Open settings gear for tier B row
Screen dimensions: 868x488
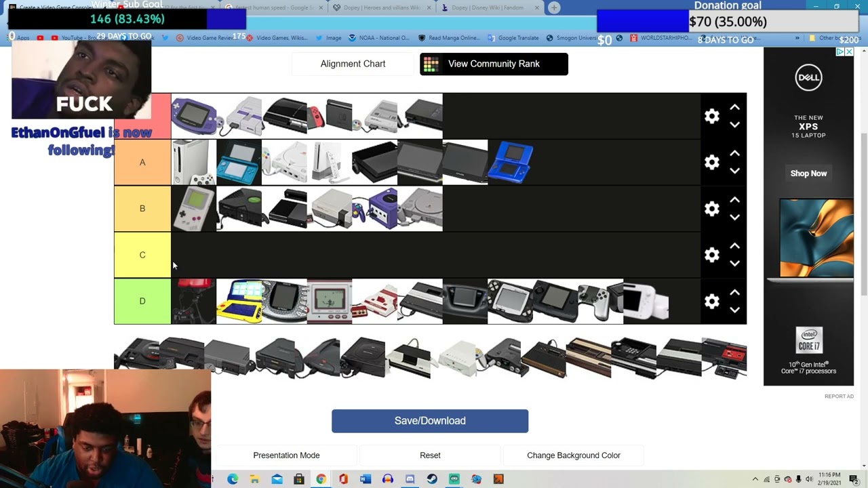[711, 209]
